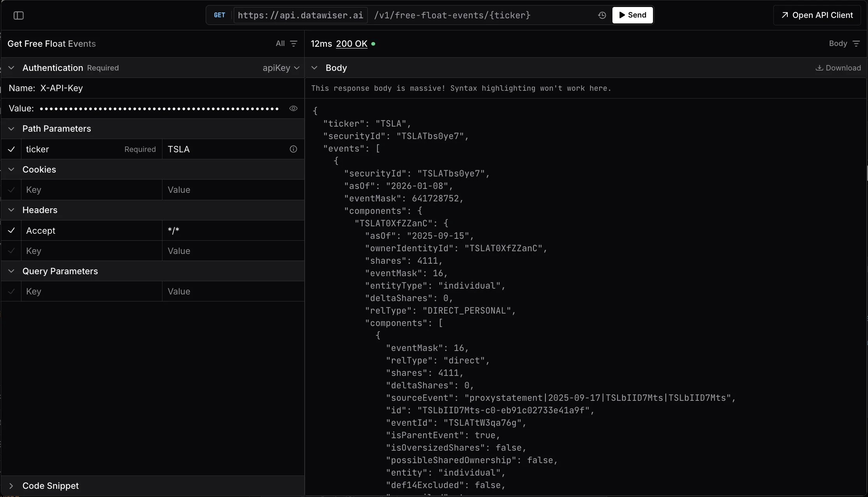The height and width of the screenshot is (497, 868).
Task: Edit the Accept header value */*
Action: point(233,231)
